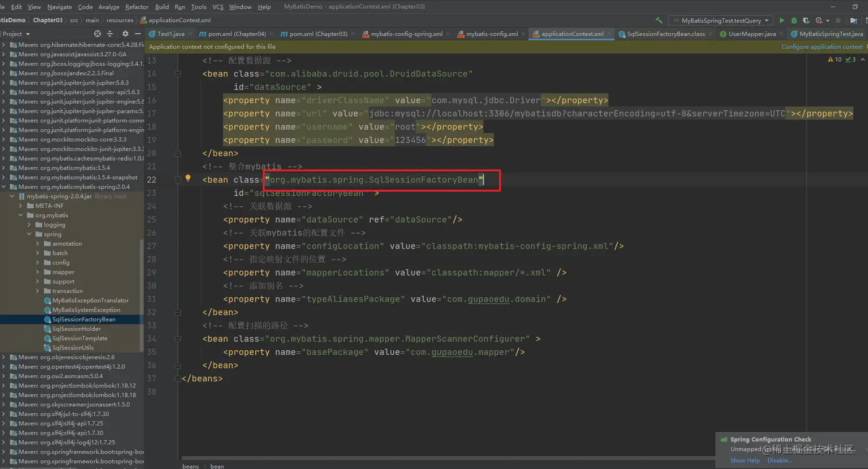The height and width of the screenshot is (469, 868).
Task: Click Show Help link in notification
Action: point(745,460)
